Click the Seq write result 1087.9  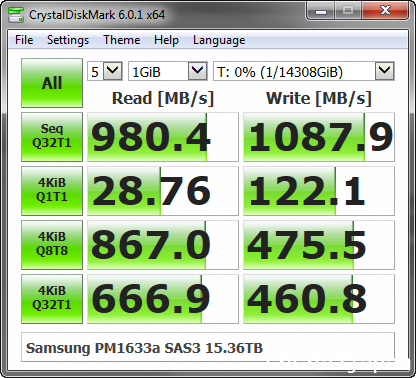pos(319,137)
